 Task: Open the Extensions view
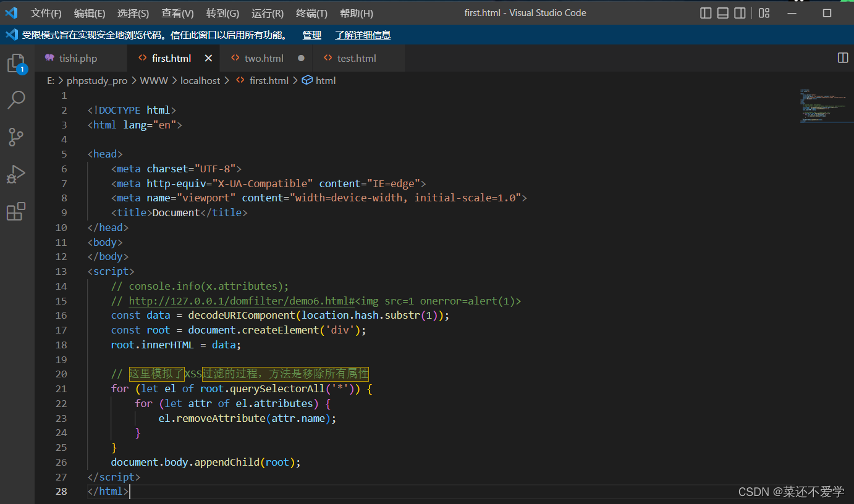coord(16,211)
